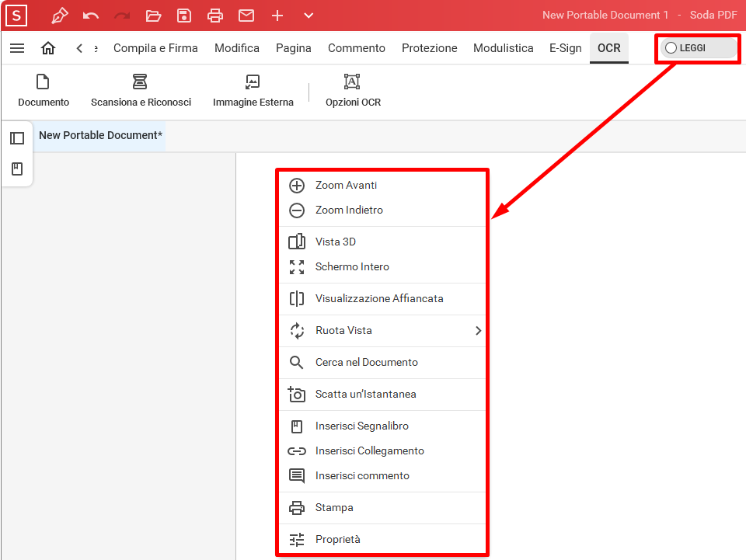The width and height of the screenshot is (746, 560).
Task: Select the OCR tab
Action: pos(609,48)
